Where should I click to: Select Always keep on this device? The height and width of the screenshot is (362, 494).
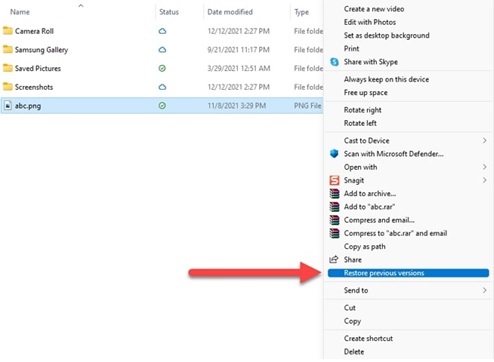[386, 79]
